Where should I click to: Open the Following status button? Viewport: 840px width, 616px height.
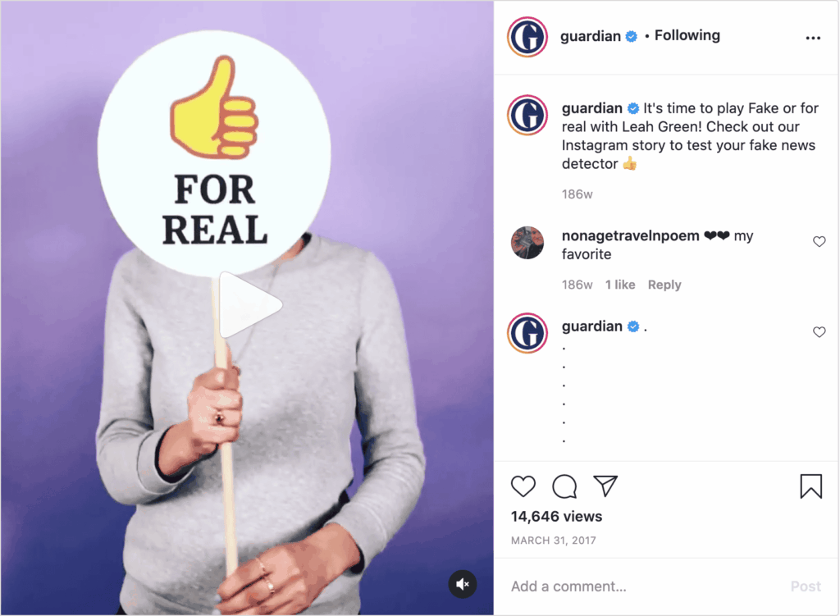(687, 35)
